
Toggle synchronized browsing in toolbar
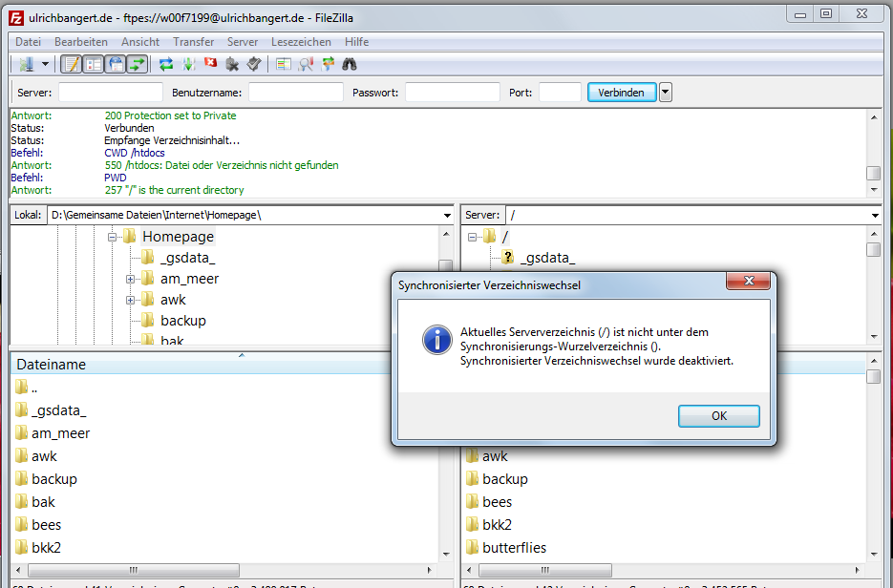tap(328, 64)
